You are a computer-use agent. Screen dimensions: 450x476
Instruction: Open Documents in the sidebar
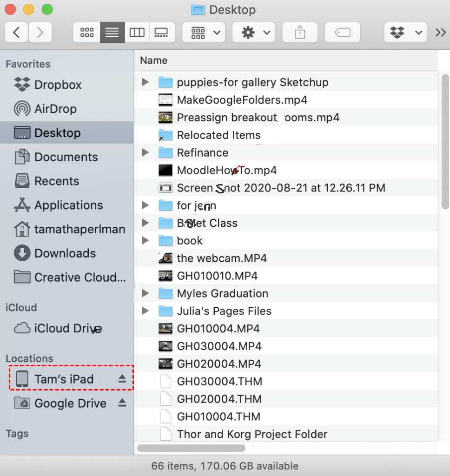point(67,157)
